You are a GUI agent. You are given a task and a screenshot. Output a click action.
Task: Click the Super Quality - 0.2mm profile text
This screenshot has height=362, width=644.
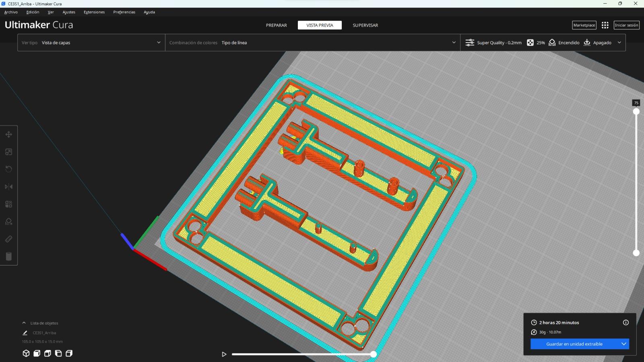click(499, 43)
